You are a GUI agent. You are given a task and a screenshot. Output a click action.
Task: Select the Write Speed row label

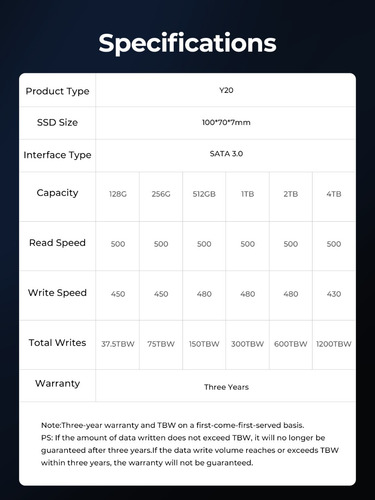(57, 293)
